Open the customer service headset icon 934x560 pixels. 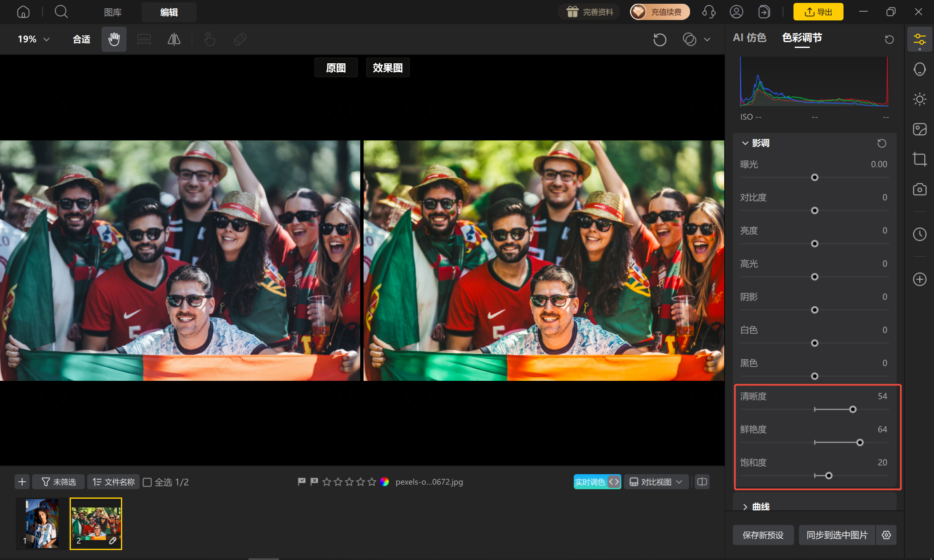708,12
